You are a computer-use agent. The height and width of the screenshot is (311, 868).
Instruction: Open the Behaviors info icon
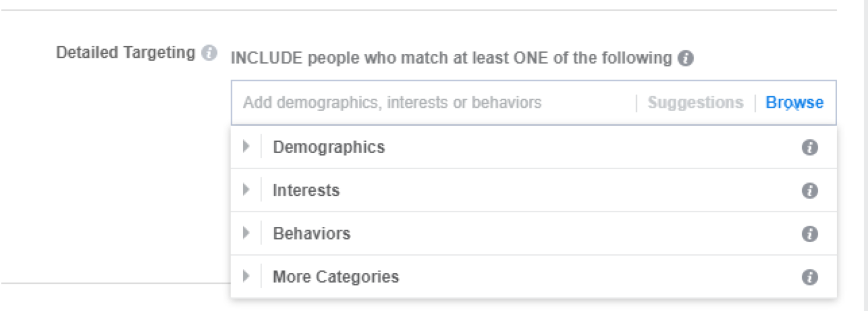(x=810, y=234)
